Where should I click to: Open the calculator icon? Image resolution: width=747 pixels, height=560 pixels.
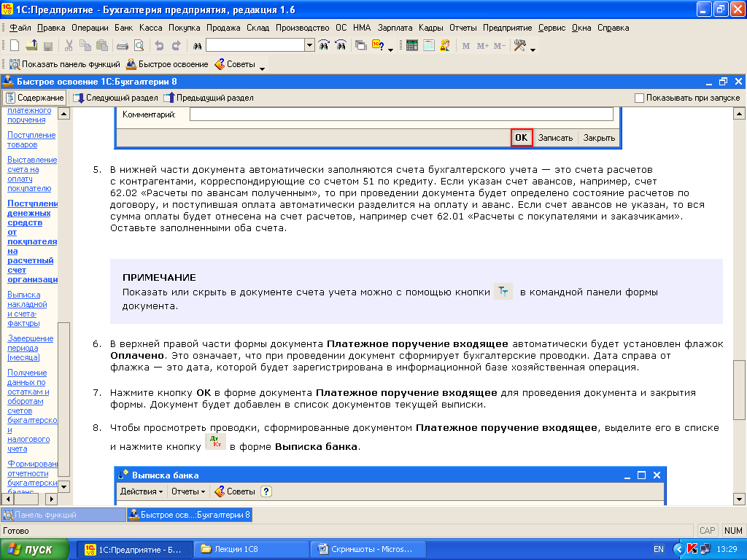(412, 46)
